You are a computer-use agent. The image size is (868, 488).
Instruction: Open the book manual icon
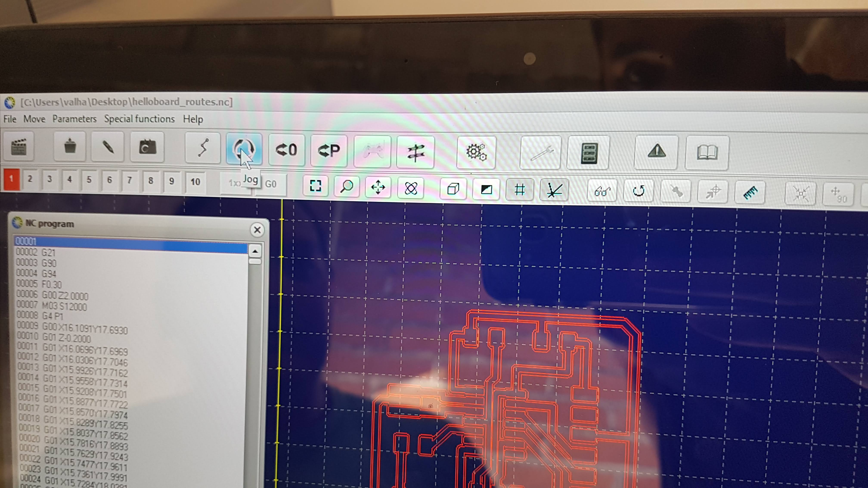[x=707, y=152]
